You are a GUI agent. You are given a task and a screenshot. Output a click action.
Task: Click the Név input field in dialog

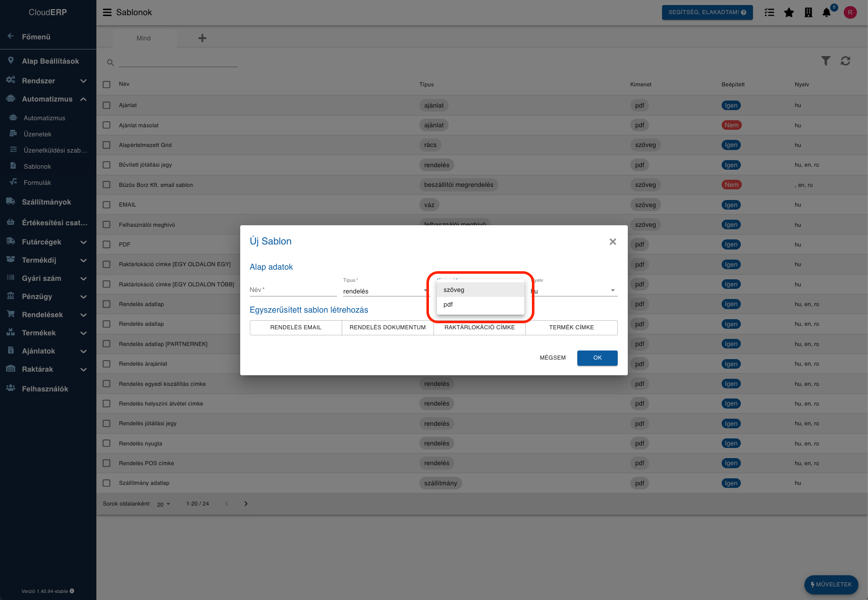pyautogui.click(x=293, y=290)
